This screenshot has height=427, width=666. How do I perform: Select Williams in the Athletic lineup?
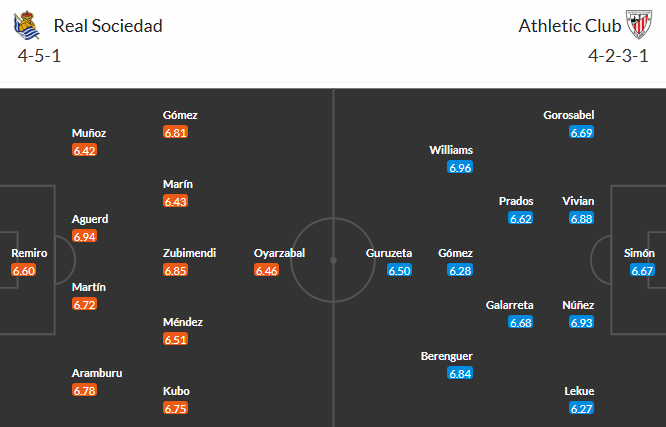pyautogui.click(x=451, y=150)
